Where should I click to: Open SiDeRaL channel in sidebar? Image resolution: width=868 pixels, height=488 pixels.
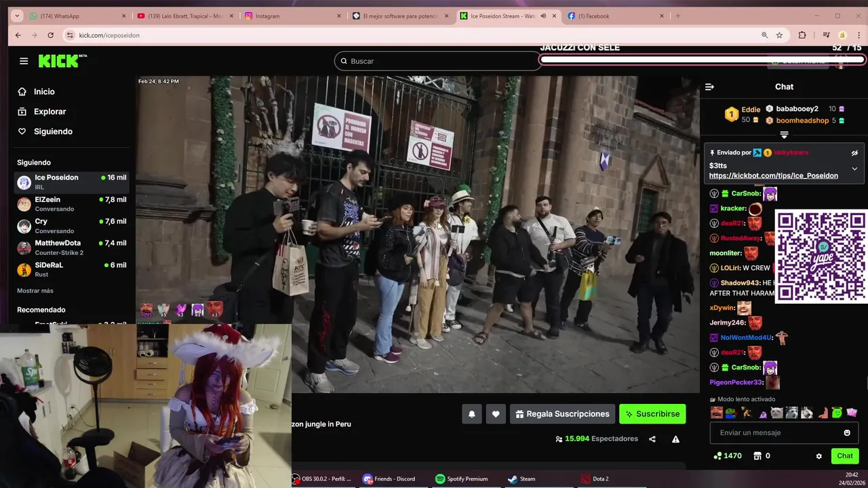72,269
